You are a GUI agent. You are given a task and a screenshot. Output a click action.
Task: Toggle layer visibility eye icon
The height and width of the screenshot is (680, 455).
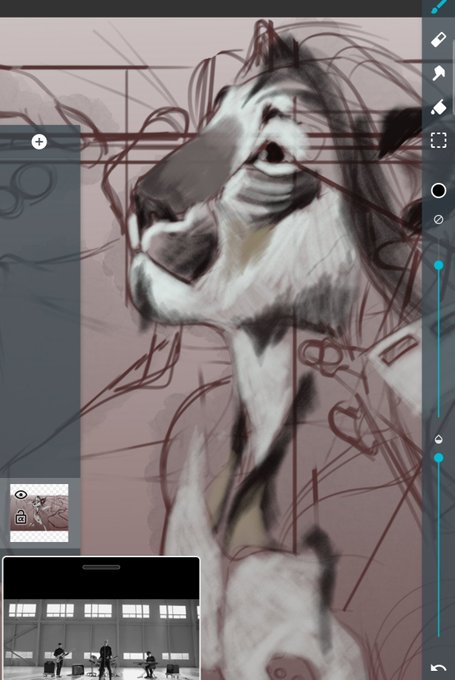[x=21, y=494]
